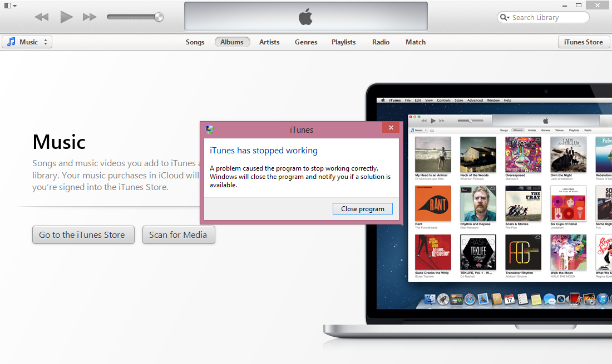Click the Transistor Rhythm album cover
The width and height of the screenshot is (612, 364).
[523, 252]
